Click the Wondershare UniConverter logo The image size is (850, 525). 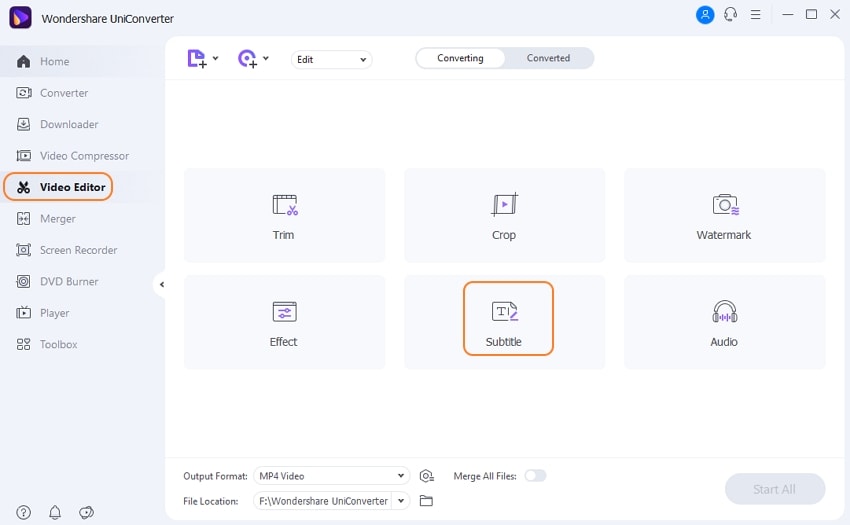(21, 18)
